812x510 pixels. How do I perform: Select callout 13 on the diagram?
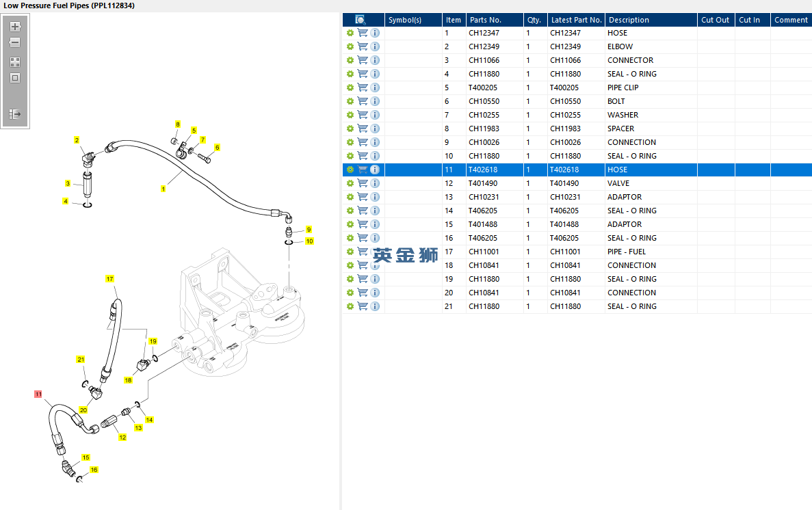[x=138, y=428]
